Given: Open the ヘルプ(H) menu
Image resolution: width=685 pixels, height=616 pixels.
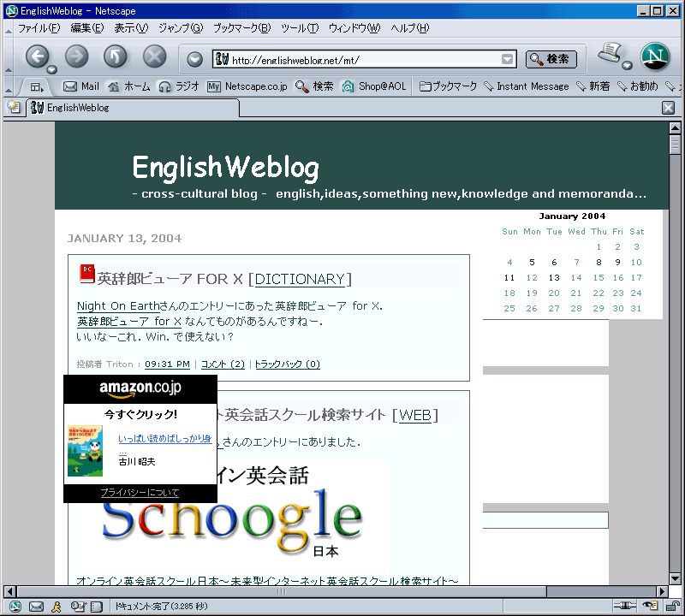Looking at the screenshot, I should click(410, 28).
